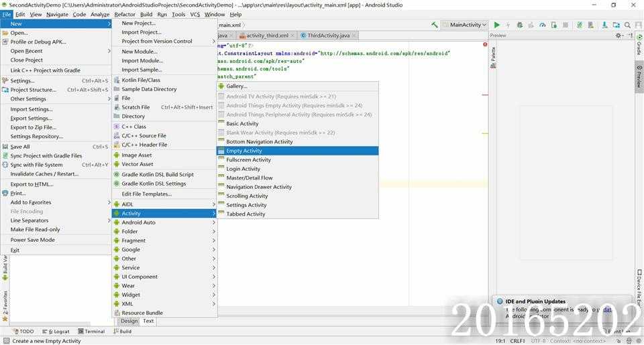
Task: Expand the XML submenu
Action: (164, 303)
